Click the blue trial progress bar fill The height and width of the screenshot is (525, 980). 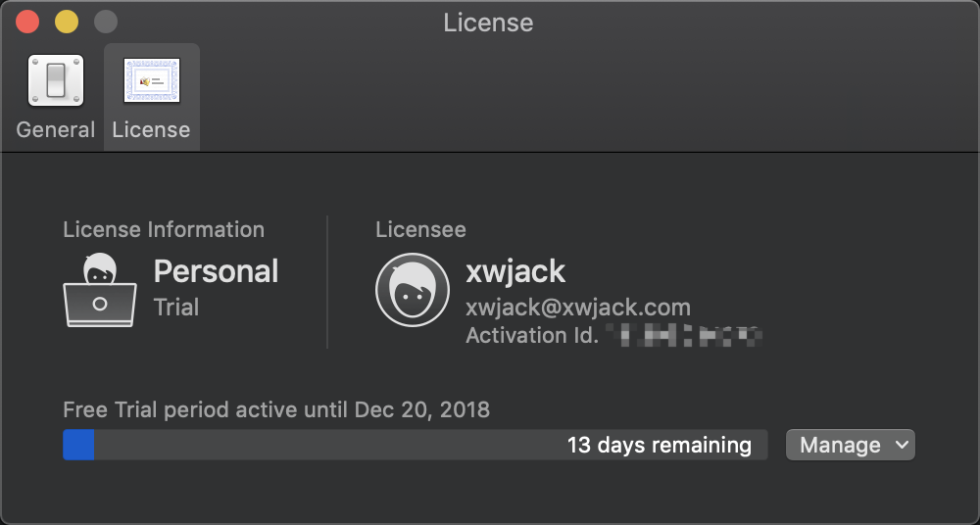point(78,445)
